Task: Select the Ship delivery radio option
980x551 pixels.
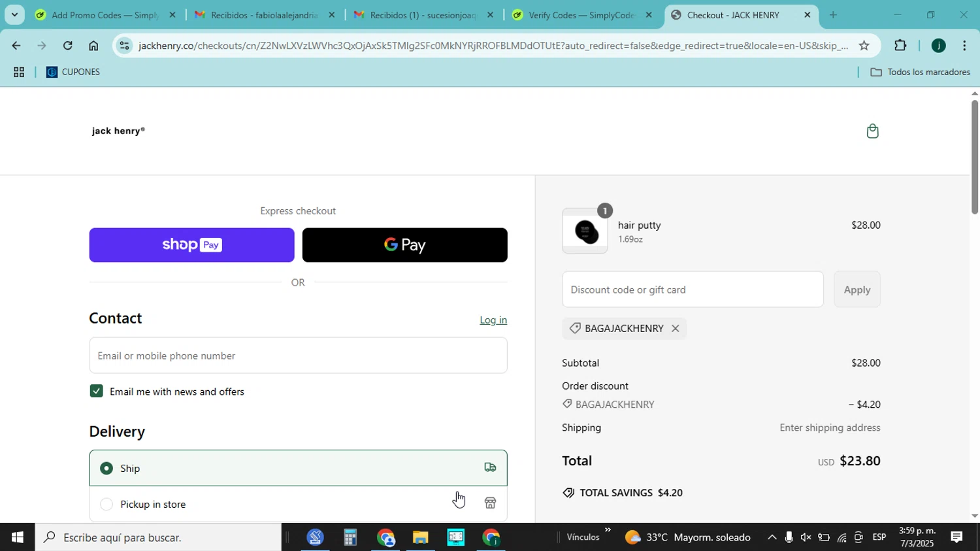Action: tap(106, 468)
